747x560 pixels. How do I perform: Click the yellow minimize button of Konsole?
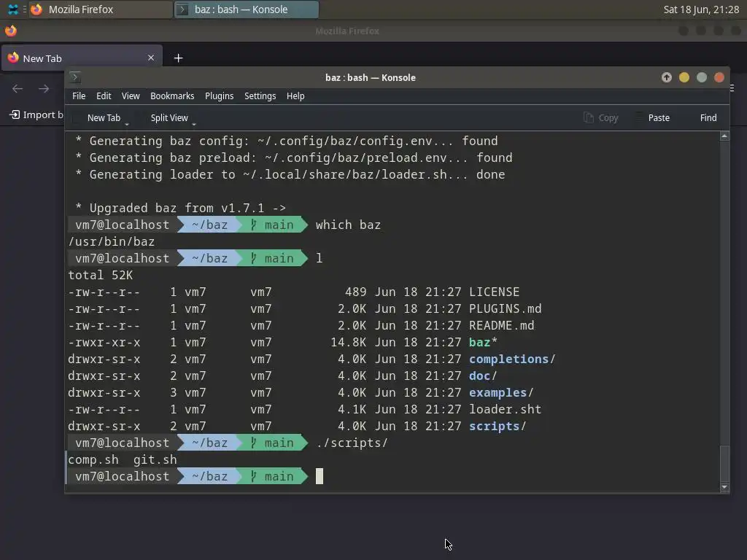pos(684,77)
